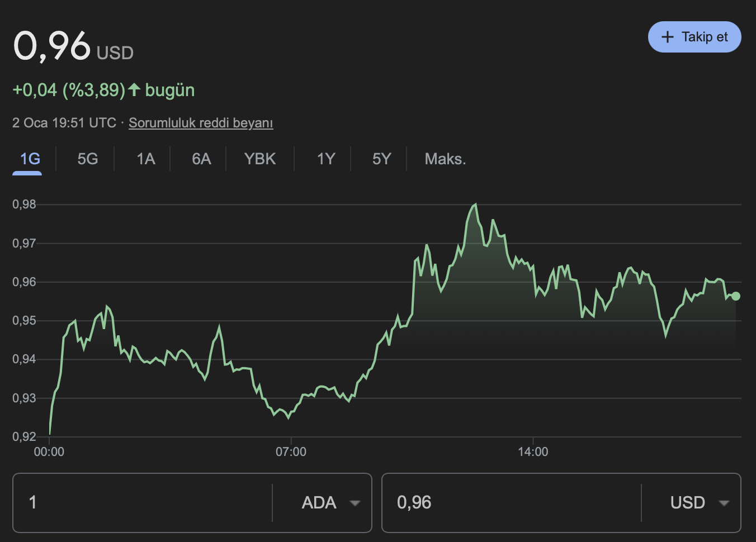The width and height of the screenshot is (756, 542).
Task: Click the 14:00 time axis label
Action: [533, 452]
